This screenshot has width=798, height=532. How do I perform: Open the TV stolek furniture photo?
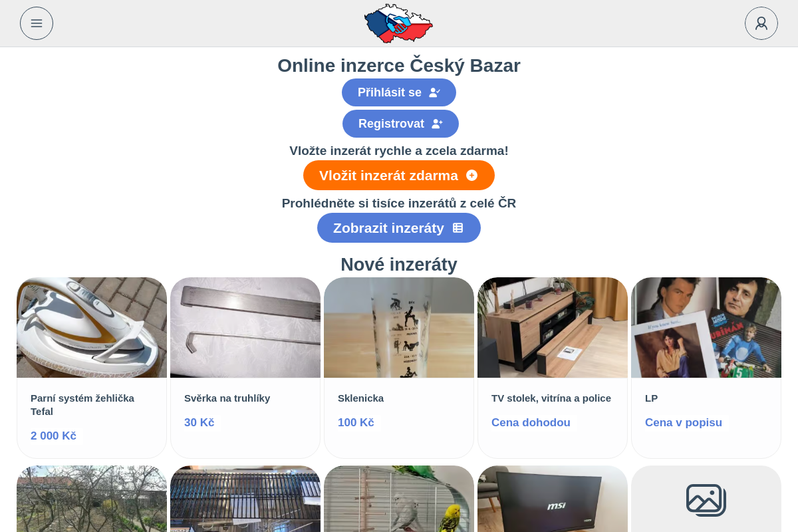(553, 328)
